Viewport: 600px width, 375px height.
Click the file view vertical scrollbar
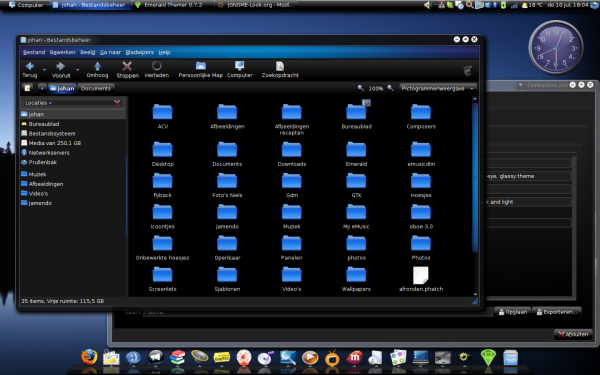(475, 178)
